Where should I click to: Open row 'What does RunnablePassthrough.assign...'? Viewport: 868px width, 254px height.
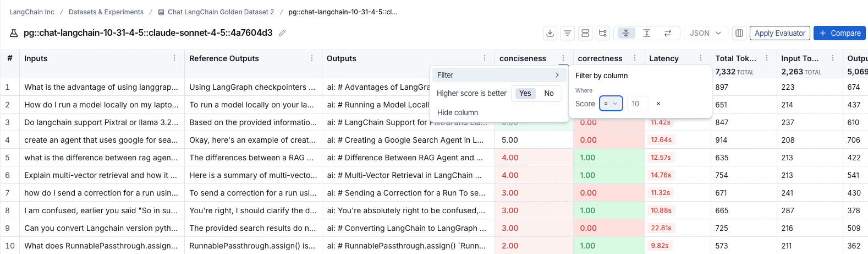(x=101, y=246)
